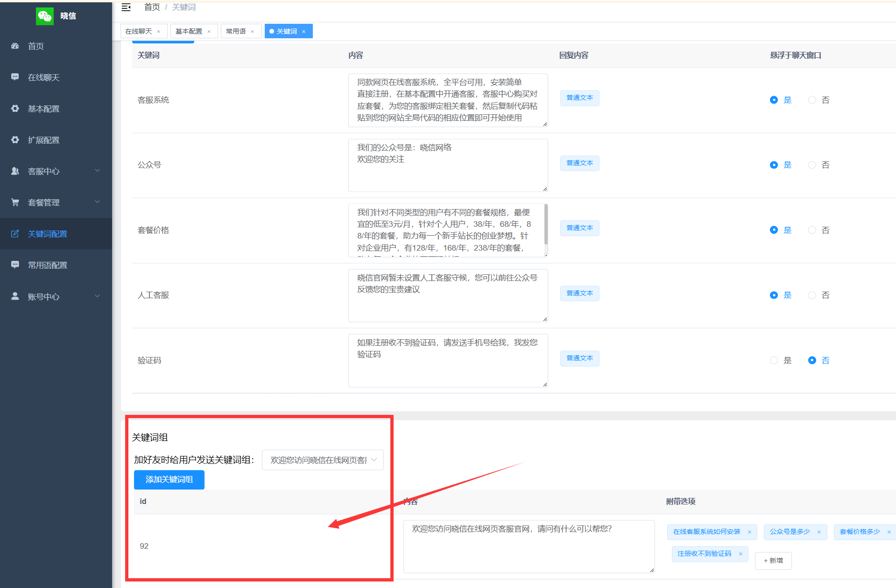Image resolution: width=896 pixels, height=588 pixels.
Task: Click the 常用语配置 chat icon
Action: point(15,265)
